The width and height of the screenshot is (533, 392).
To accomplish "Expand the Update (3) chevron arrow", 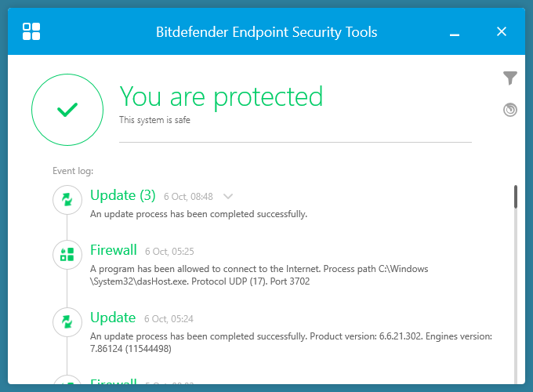I will (228, 196).
